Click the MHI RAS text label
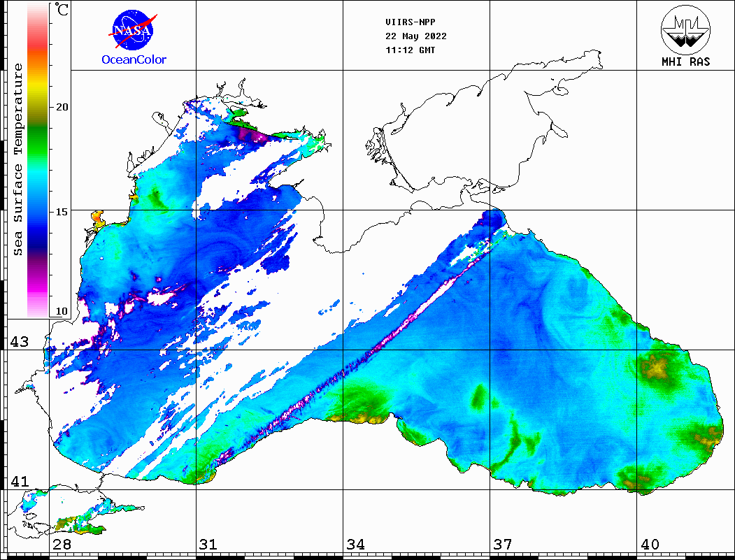Screen dimensions: 735x560 [x=685, y=62]
